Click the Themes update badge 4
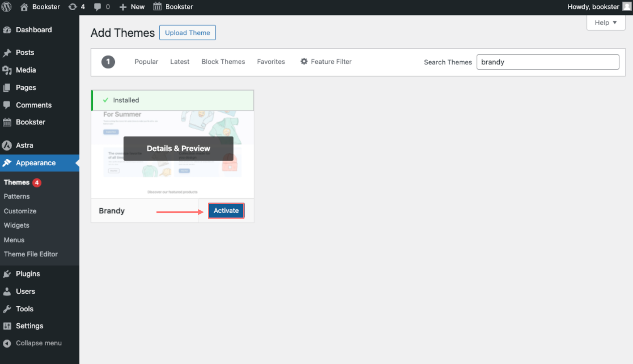The height and width of the screenshot is (364, 633). pyautogui.click(x=37, y=183)
